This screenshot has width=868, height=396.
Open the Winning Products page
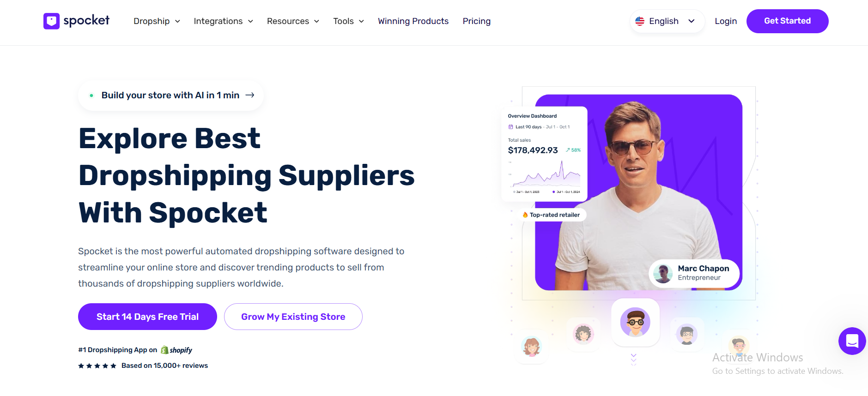[x=413, y=21]
